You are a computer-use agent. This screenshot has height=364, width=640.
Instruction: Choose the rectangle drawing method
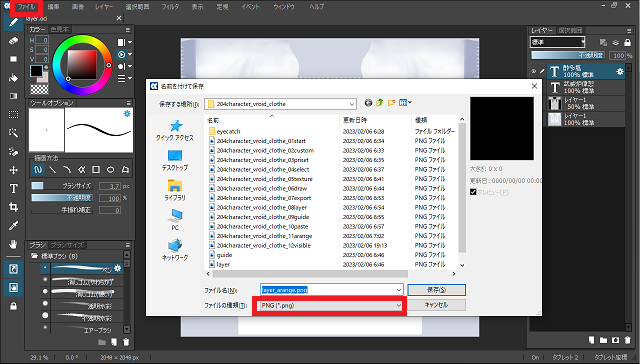[x=96, y=169]
